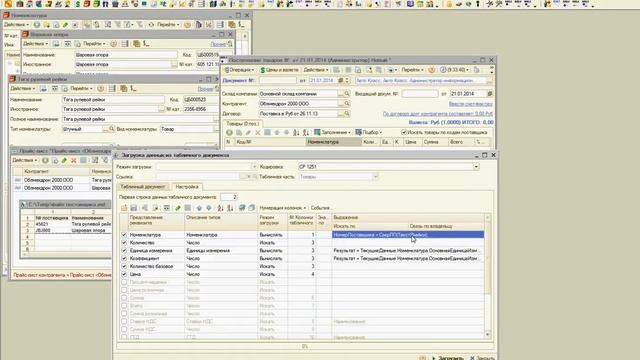Open the Табличная часть dropdown
640x360 pixels.
(375, 177)
